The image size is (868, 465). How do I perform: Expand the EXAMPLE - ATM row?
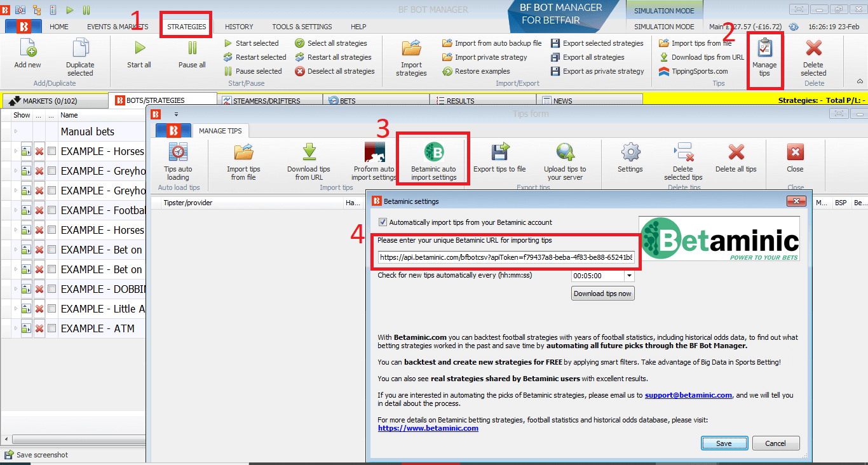click(16, 328)
